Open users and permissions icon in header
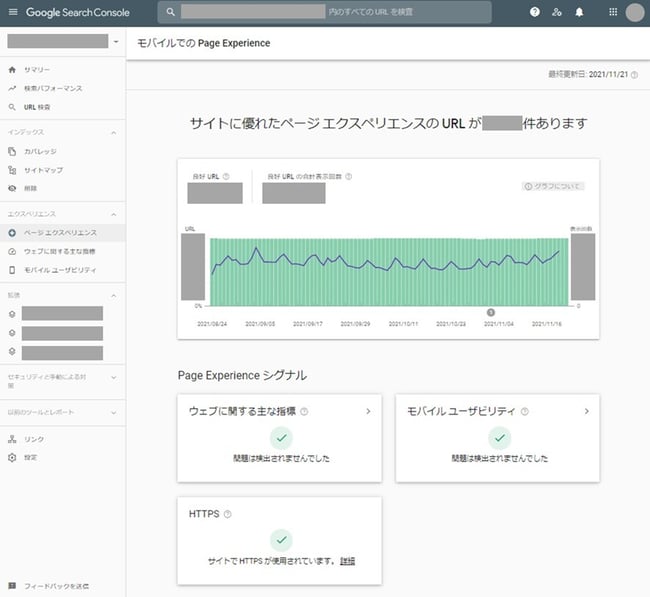 coord(557,12)
